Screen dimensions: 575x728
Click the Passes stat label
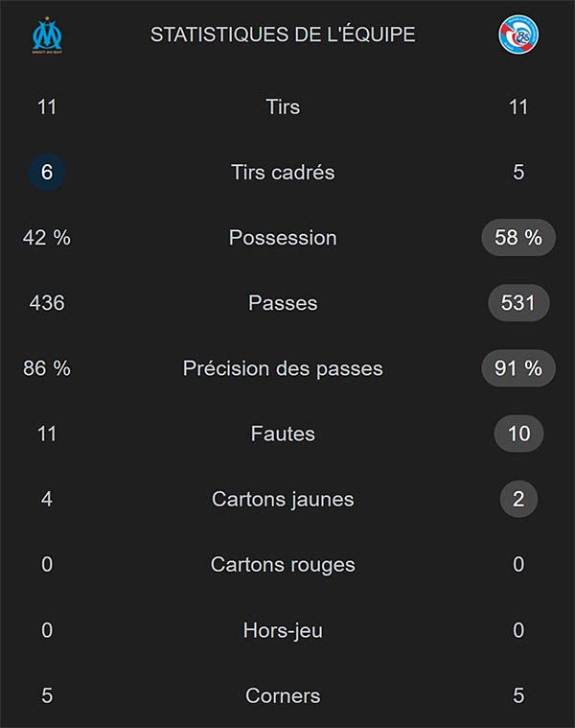(x=283, y=303)
